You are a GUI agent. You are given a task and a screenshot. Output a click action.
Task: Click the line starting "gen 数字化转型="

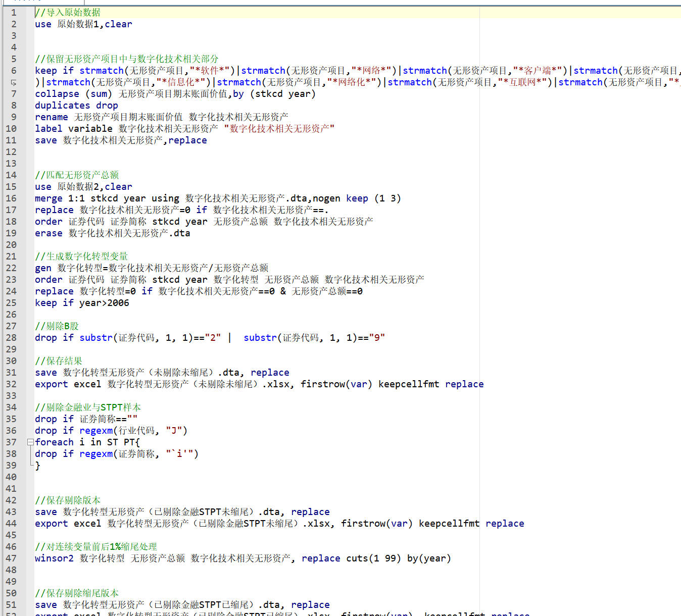pos(152,268)
